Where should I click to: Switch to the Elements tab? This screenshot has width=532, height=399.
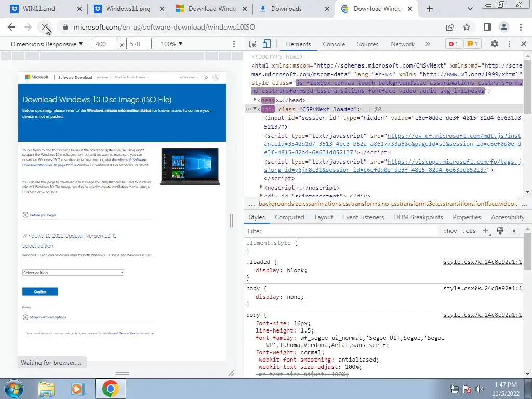(x=298, y=44)
